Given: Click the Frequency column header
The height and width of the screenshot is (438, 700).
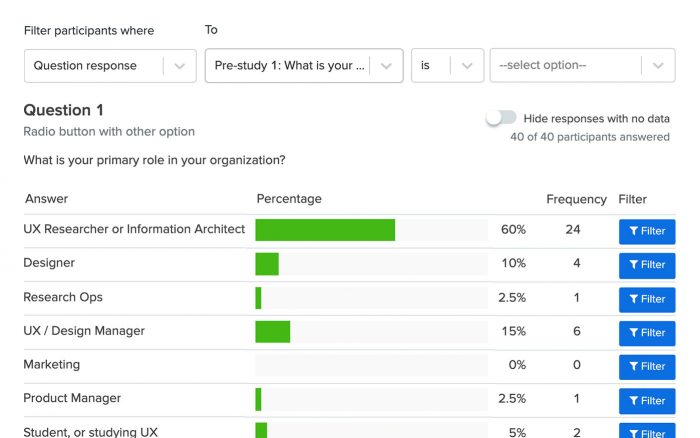Looking at the screenshot, I should coord(576,199).
